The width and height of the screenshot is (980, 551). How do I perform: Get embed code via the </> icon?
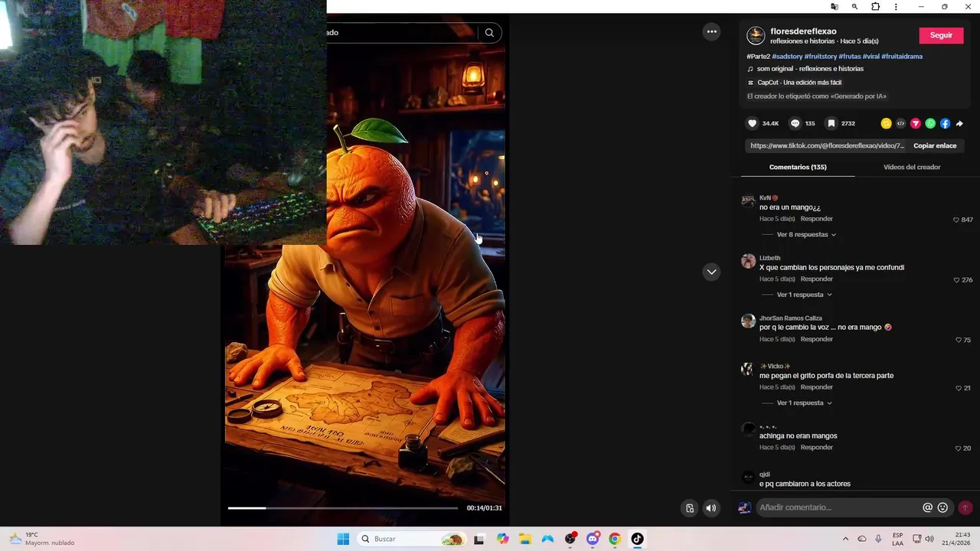point(900,123)
